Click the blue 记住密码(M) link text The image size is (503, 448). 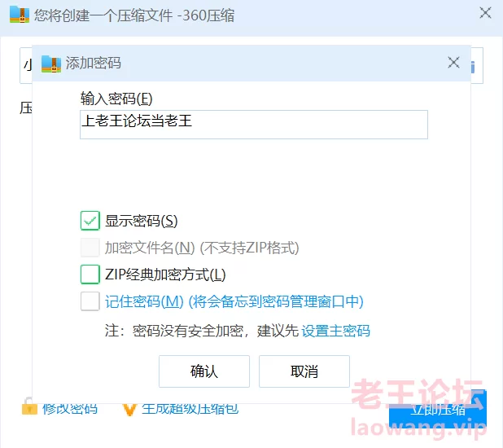pyautogui.click(x=144, y=301)
